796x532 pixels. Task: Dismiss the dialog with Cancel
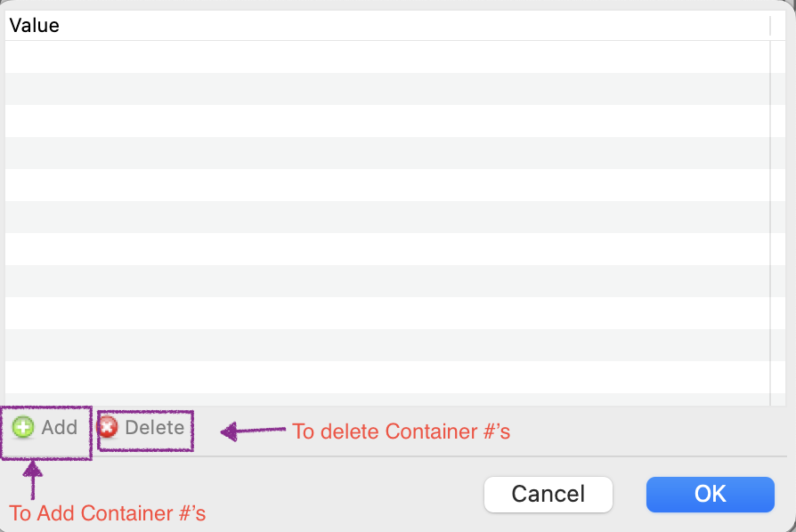548,494
